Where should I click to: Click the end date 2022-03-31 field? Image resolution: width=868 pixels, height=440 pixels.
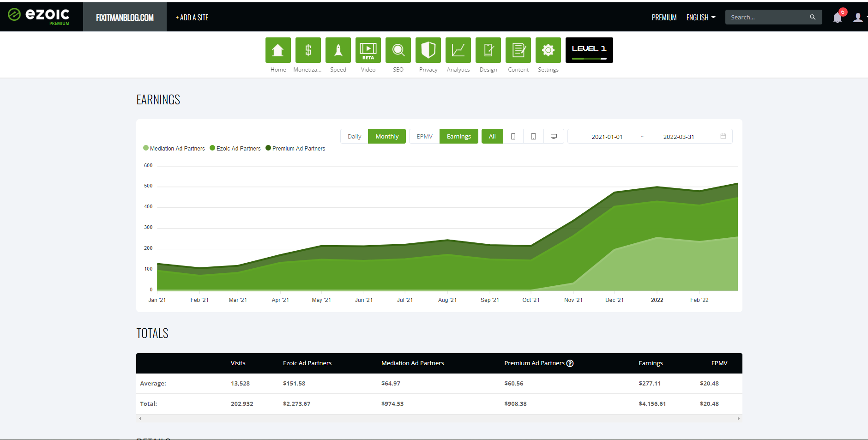click(x=679, y=137)
